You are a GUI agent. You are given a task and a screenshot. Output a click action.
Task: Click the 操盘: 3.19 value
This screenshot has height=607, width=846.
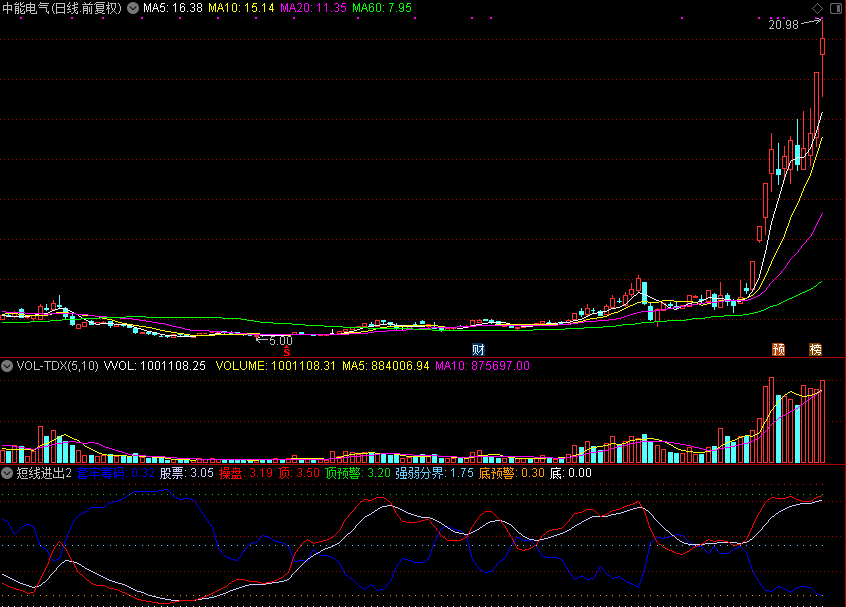click(246, 473)
